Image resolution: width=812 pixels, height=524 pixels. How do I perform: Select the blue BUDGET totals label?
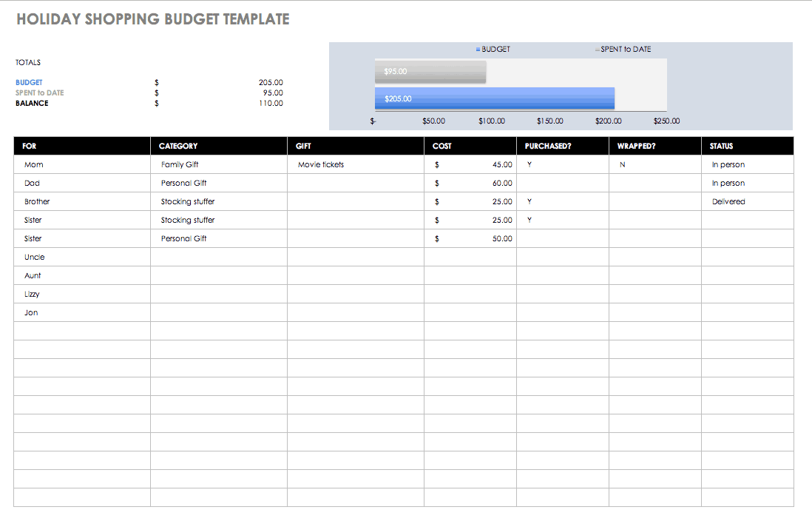click(29, 82)
